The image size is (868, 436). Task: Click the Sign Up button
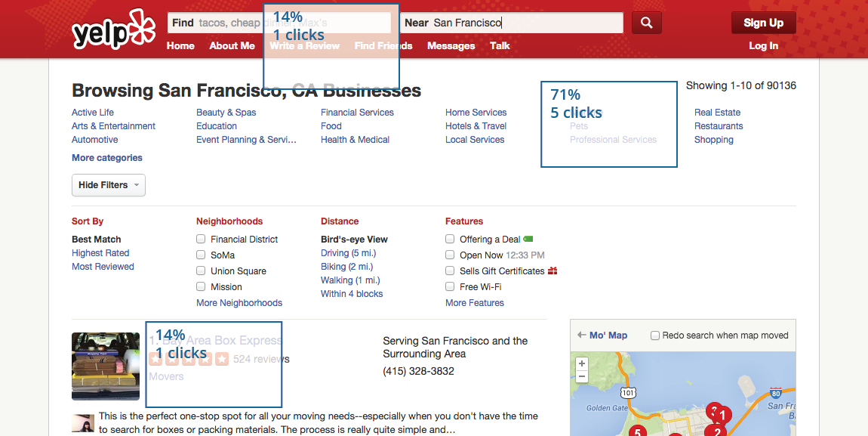click(x=764, y=23)
